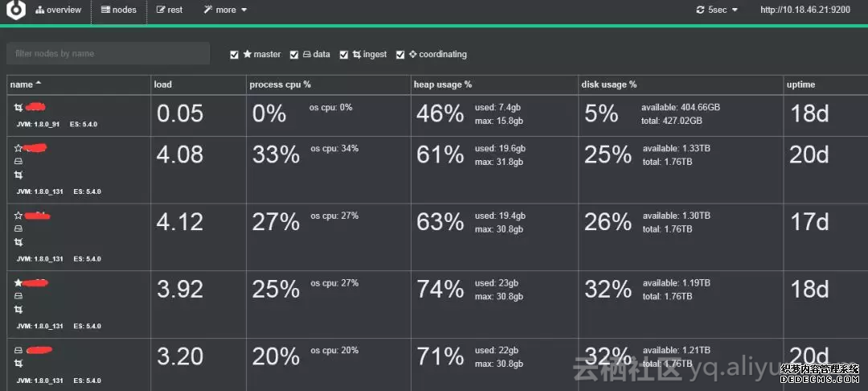The image size is (868, 391).
Task: Switch to the nodes tab
Action: 119,10
